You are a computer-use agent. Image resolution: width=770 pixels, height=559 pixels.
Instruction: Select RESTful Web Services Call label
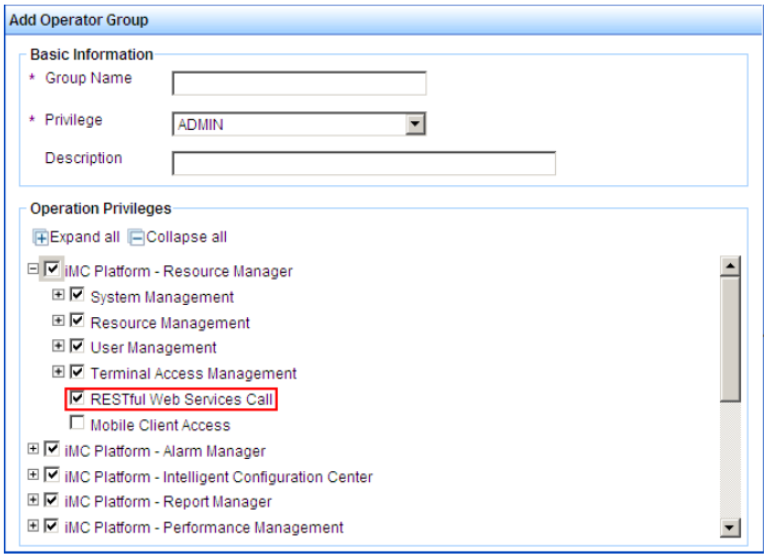pos(182,399)
